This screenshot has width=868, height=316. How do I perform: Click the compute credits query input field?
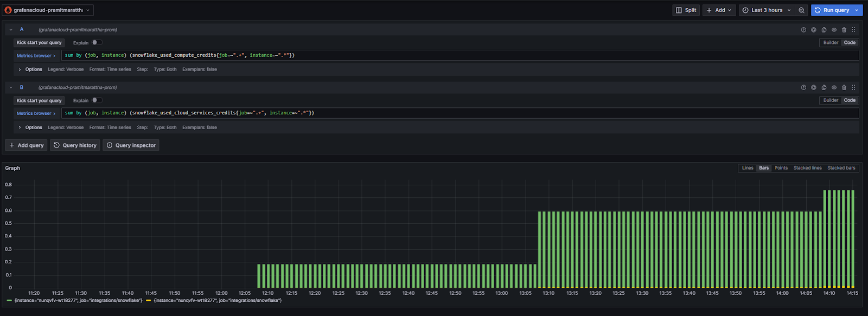pyautogui.click(x=460, y=55)
